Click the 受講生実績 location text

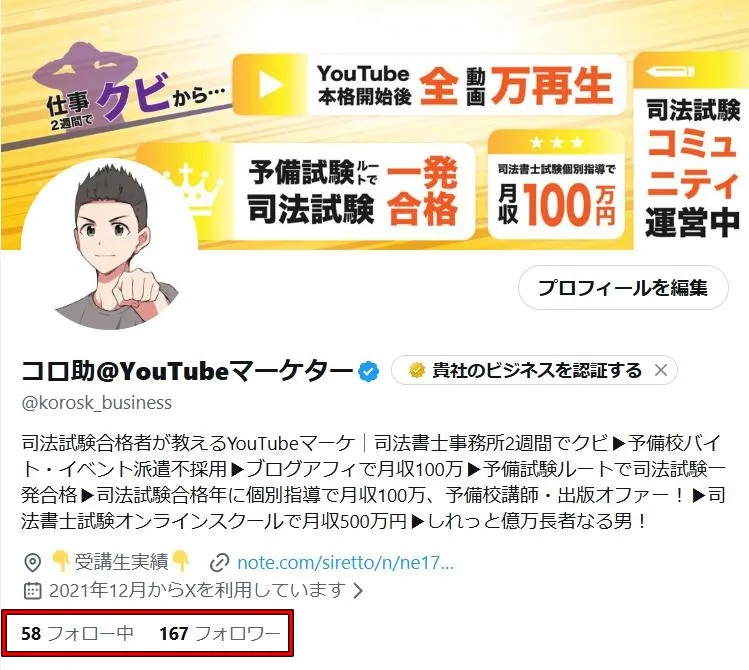coord(120,562)
